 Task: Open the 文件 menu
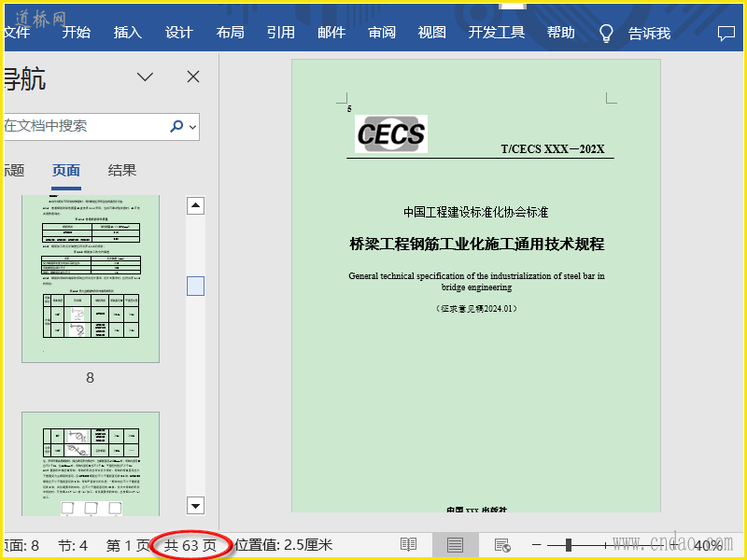coord(17,33)
